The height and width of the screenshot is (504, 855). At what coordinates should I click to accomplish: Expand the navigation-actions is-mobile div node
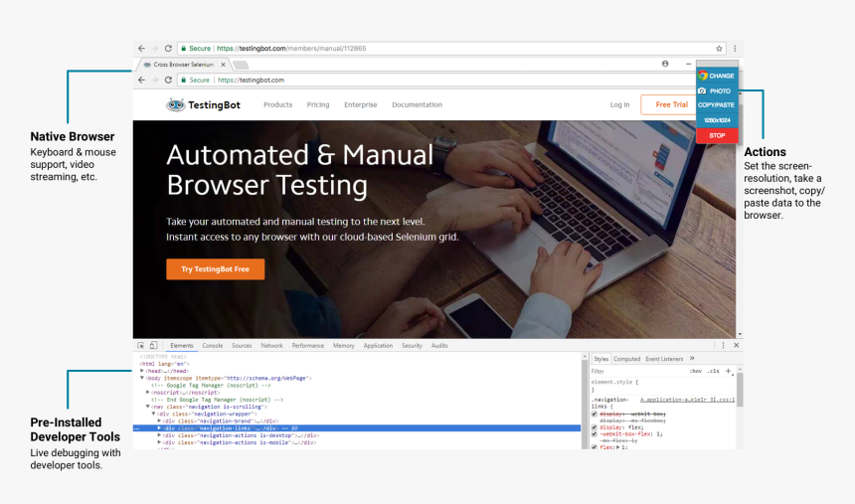point(159,442)
